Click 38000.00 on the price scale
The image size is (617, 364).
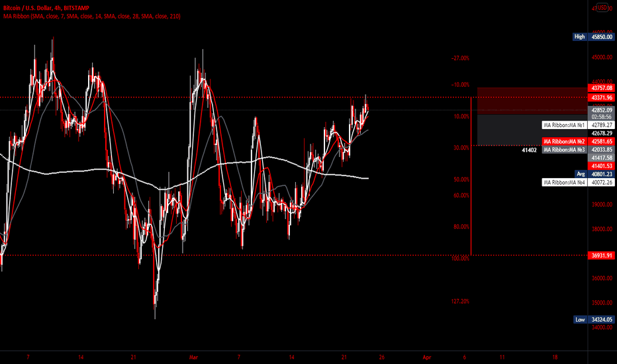[x=602, y=229]
